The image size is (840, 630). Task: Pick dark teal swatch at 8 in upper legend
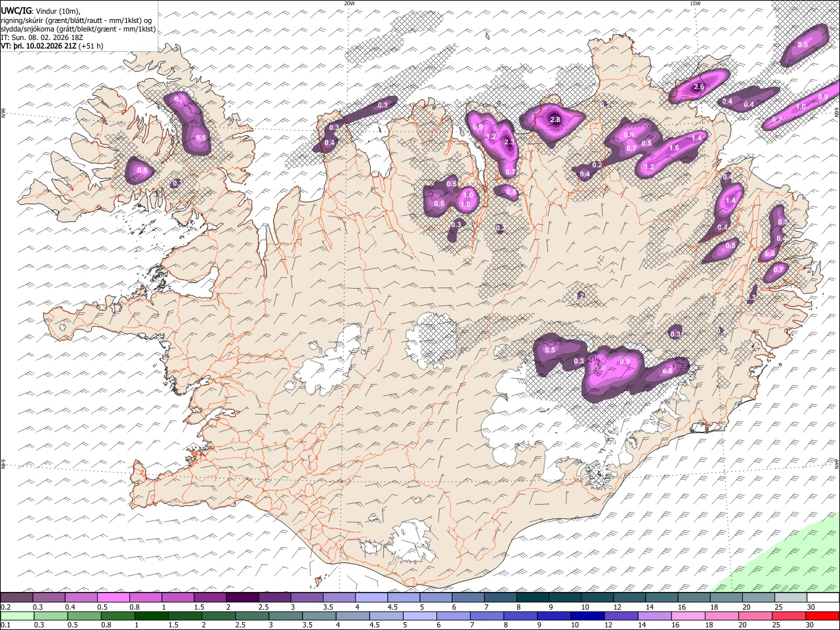coord(532,597)
